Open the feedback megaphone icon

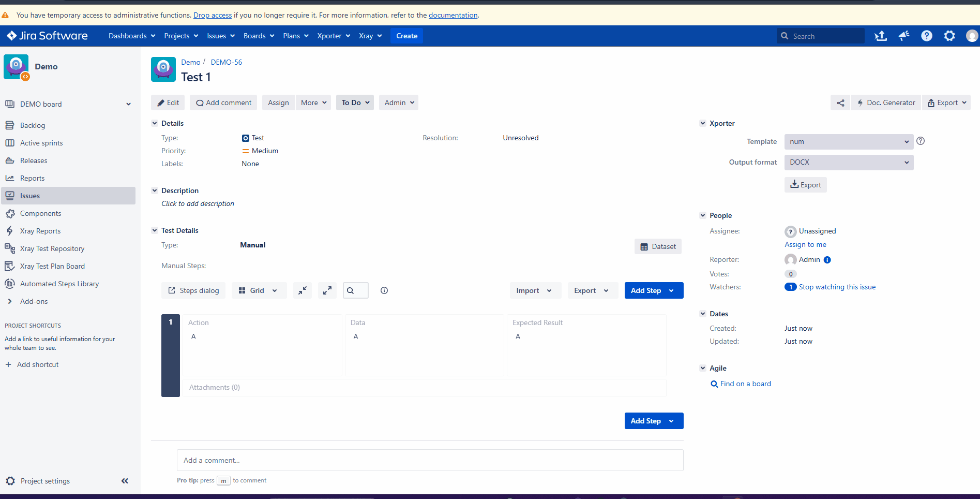click(904, 36)
